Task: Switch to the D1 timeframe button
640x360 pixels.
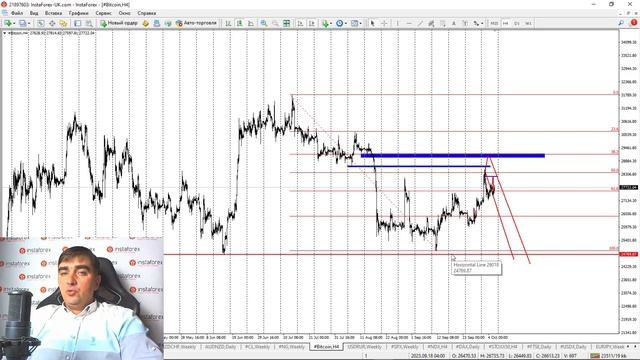Action: point(517,23)
